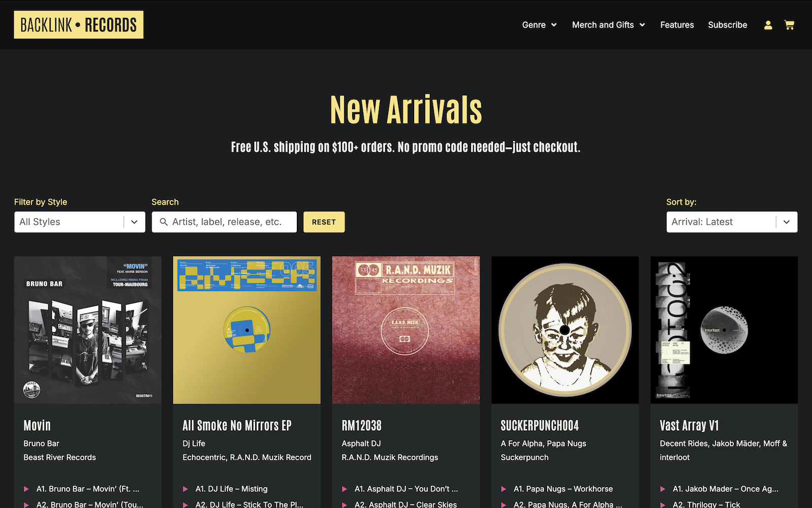This screenshot has width=812, height=508.
Task: Click the search magnifier icon
Action: coord(163,222)
